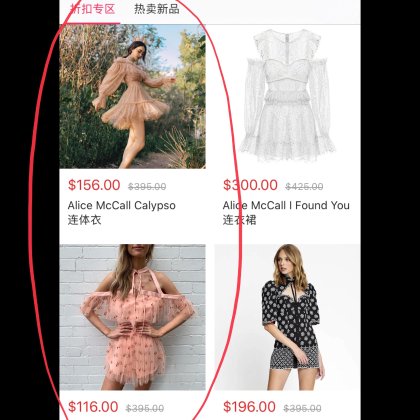Switch to the 热卖新品 tab
Viewport: 420px width, 420px height.
(x=157, y=9)
